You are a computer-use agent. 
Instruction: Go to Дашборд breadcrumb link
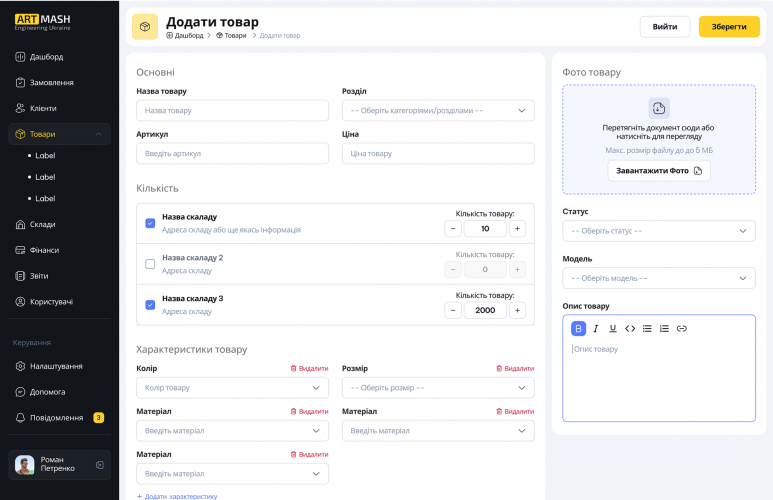[185, 36]
